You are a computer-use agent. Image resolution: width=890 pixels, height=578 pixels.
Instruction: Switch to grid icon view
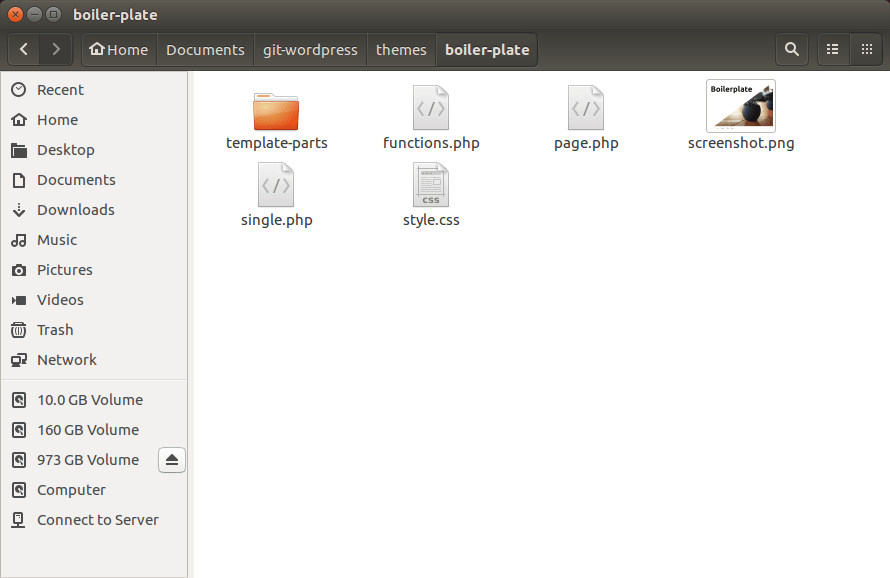pyautogui.click(x=867, y=49)
